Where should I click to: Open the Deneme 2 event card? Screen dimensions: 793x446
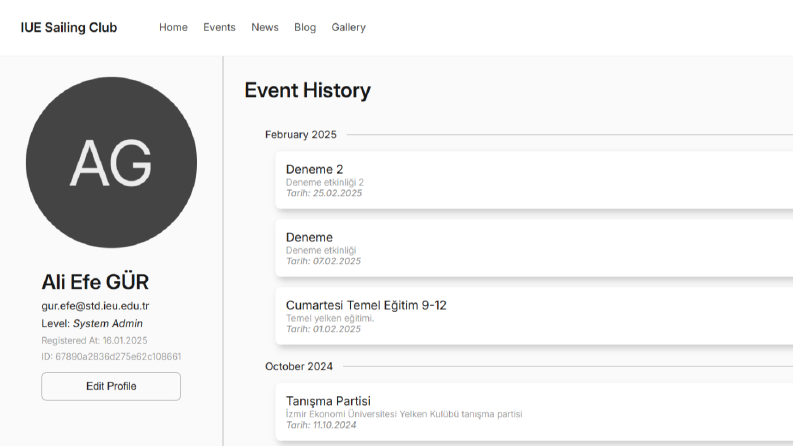point(534,180)
